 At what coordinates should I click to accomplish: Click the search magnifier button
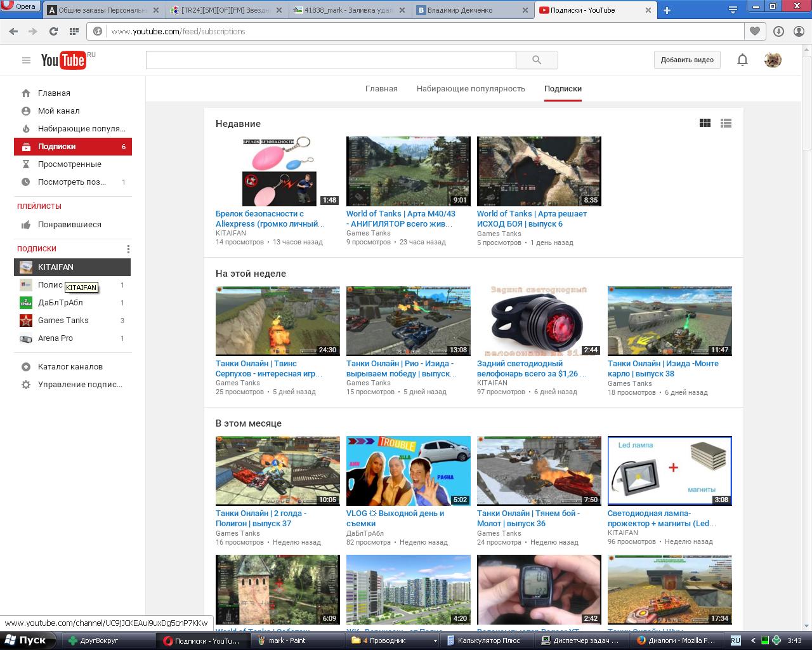pos(537,60)
